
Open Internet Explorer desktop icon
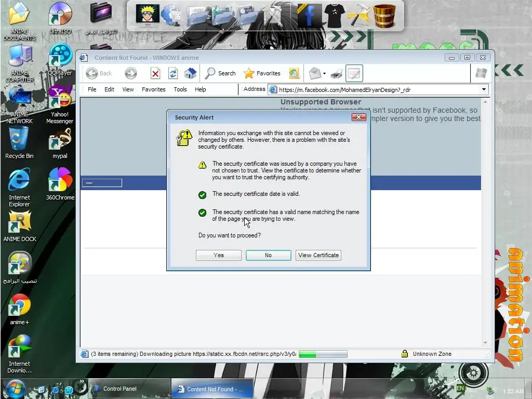click(19, 188)
